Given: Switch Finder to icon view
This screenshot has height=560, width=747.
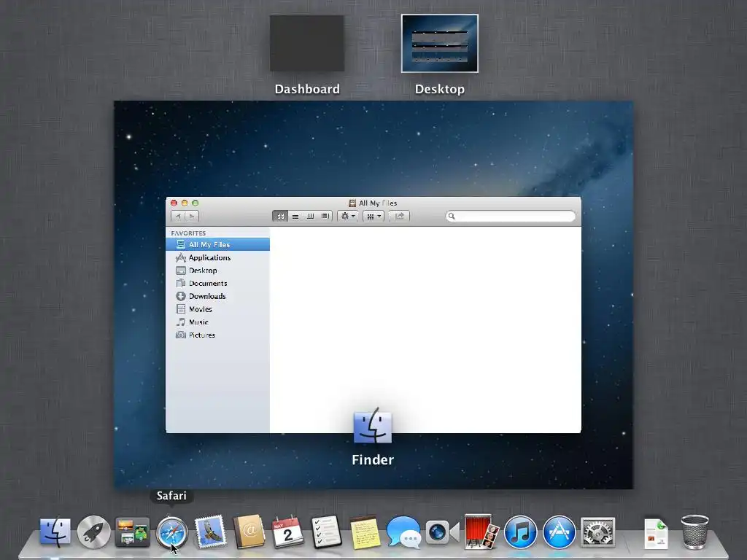Looking at the screenshot, I should (x=280, y=216).
